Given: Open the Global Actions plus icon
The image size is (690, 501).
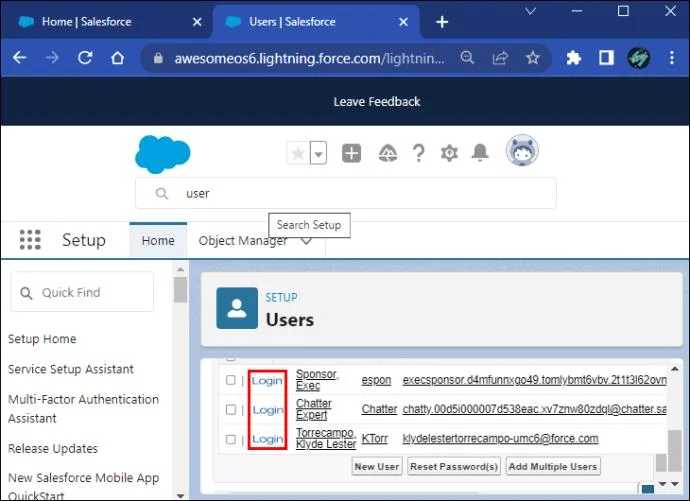Looking at the screenshot, I should pos(351,154).
